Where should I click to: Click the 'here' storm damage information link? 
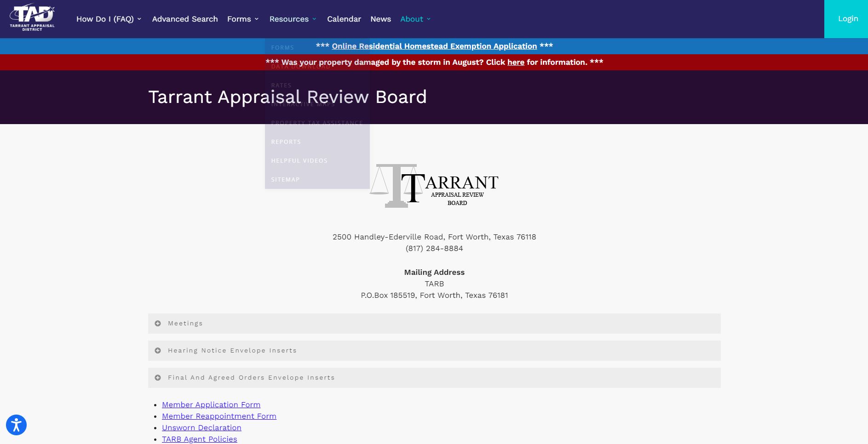(x=515, y=62)
